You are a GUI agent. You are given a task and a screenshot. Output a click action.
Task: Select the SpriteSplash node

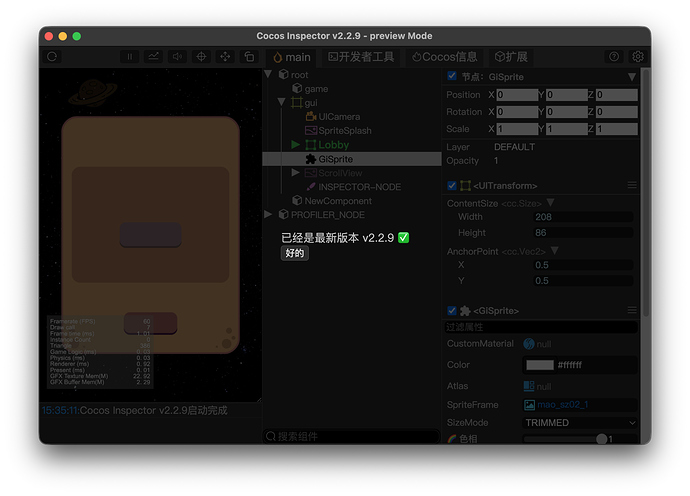tap(345, 131)
